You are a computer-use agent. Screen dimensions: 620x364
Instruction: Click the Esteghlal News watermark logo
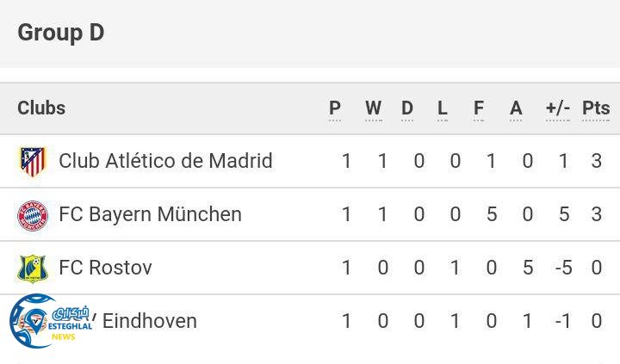point(45,322)
